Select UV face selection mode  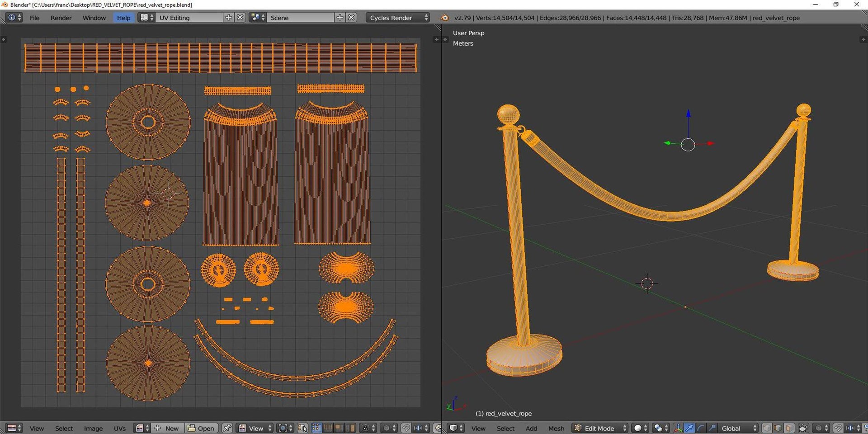[339, 428]
